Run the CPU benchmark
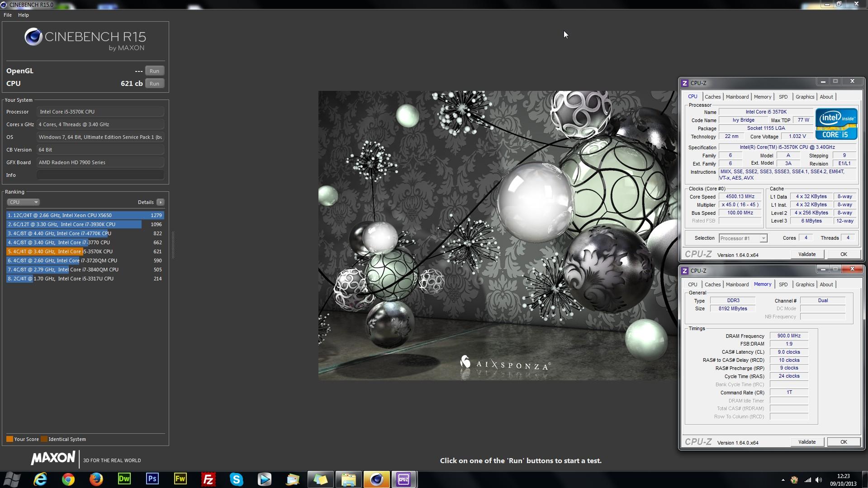The width and height of the screenshot is (868, 488). (x=155, y=84)
